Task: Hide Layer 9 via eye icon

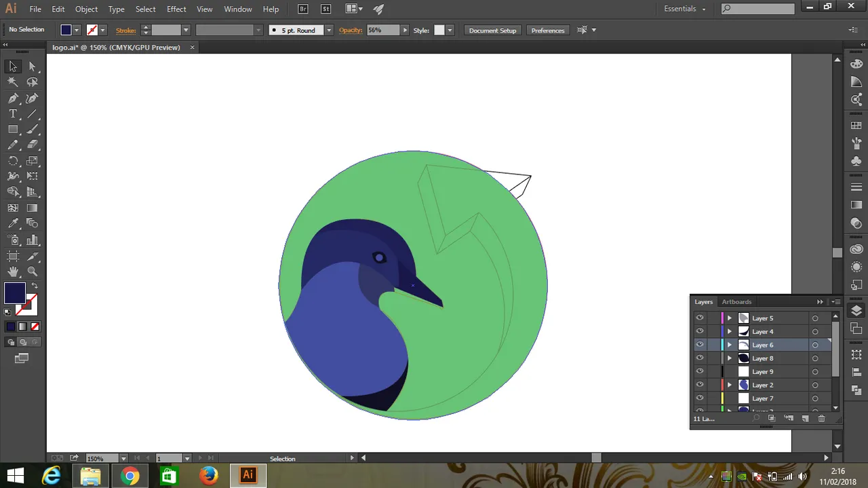Action: click(x=700, y=371)
